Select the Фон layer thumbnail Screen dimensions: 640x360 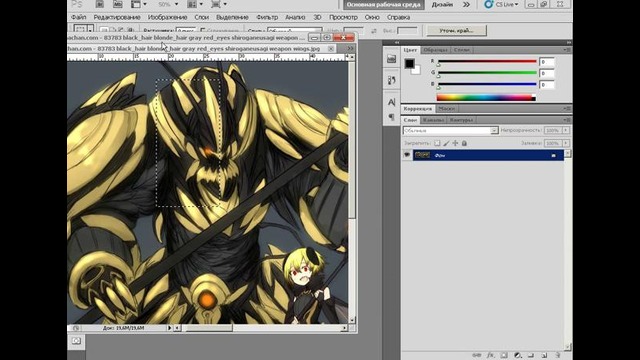422,155
